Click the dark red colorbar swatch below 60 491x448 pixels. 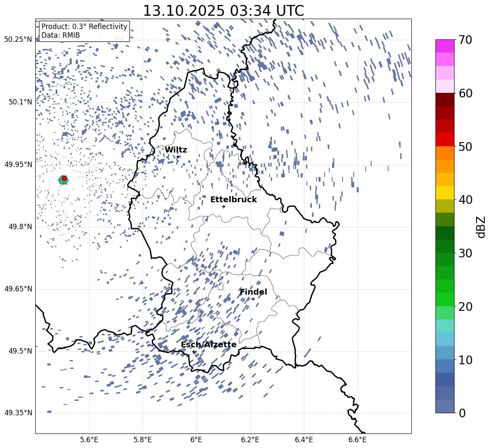pyautogui.click(x=445, y=99)
